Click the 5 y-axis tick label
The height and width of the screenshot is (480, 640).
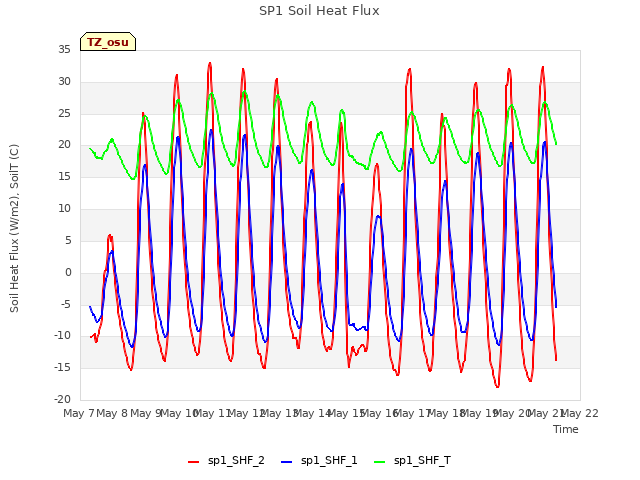68,241
